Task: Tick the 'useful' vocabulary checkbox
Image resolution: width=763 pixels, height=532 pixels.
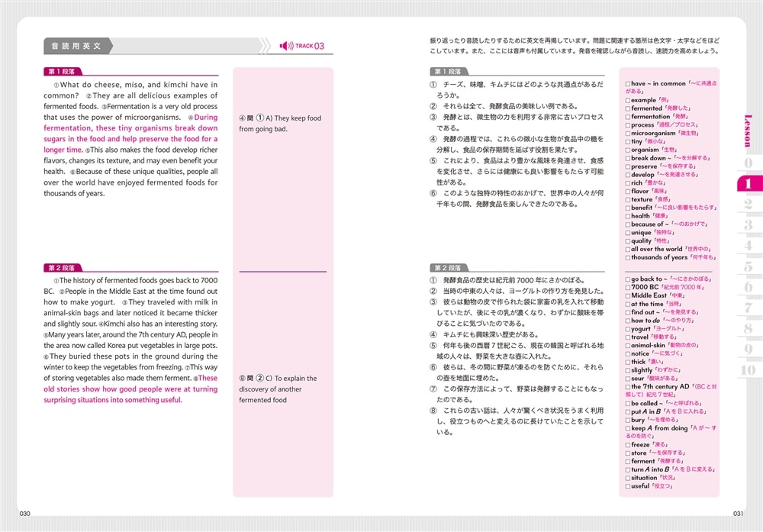Action: [627, 486]
